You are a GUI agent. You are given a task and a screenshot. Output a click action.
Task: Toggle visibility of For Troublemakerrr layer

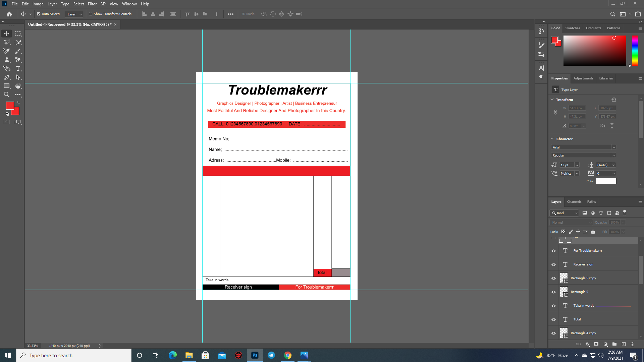[x=553, y=251]
